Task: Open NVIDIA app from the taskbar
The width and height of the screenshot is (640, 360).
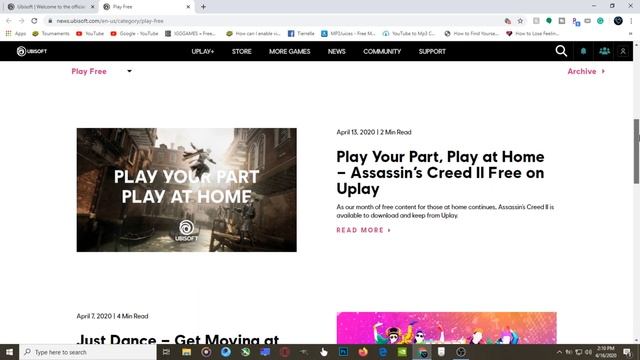Action: point(402,352)
